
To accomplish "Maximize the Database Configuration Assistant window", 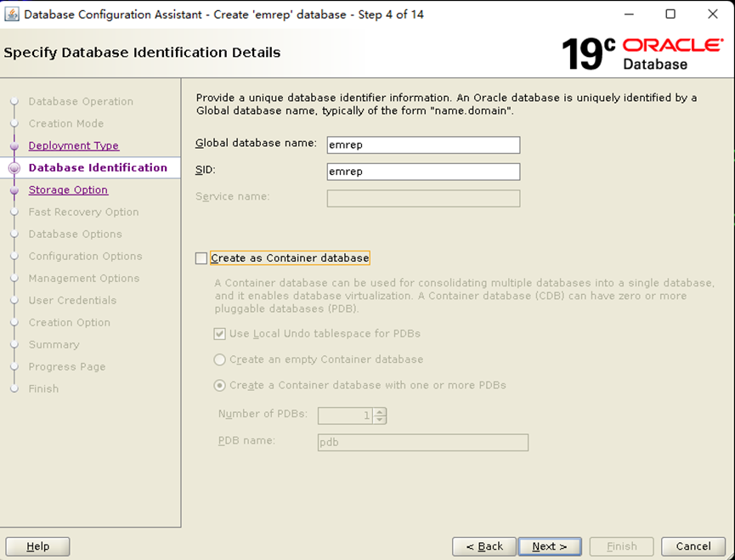I will tap(670, 14).
